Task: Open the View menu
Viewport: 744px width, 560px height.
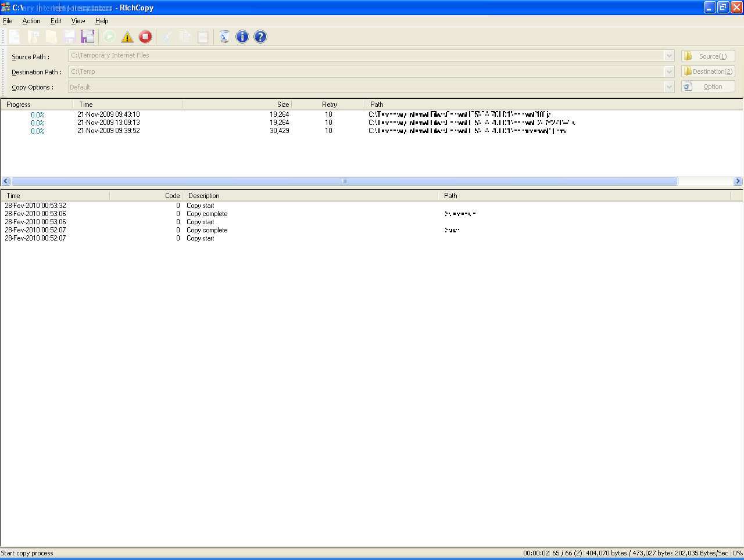Action: [78, 21]
